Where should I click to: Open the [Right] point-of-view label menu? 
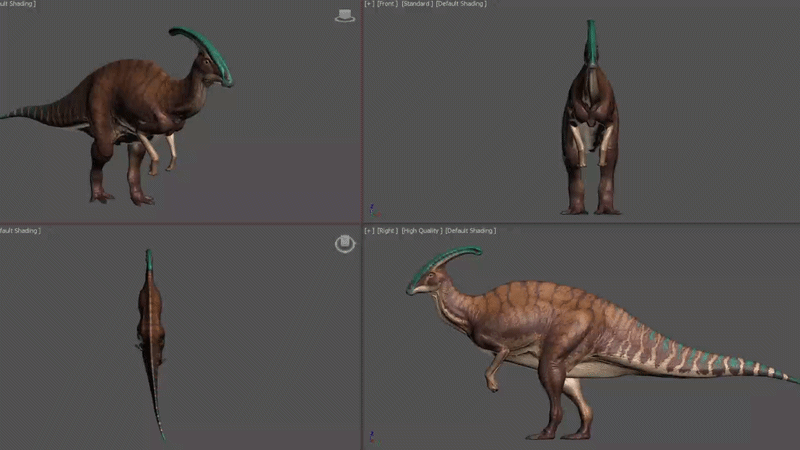click(387, 231)
